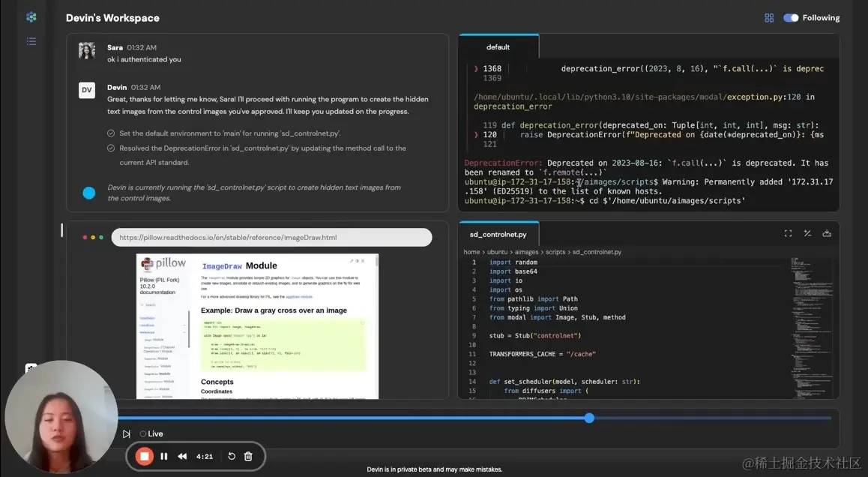Click the pillow logo in the docs page
This screenshot has height=477, width=868.
[x=163, y=263]
